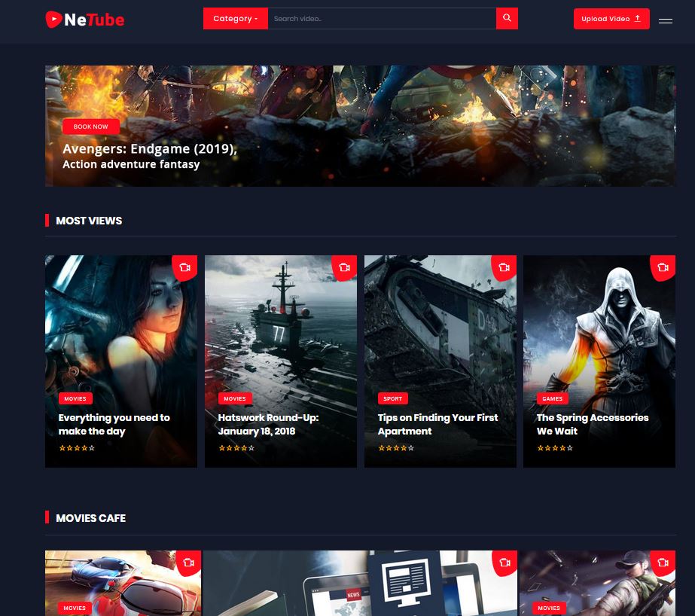The image size is (695, 616).
Task: Open 'Hatswork Round-Up: January 18, 2018'
Action: click(x=269, y=425)
